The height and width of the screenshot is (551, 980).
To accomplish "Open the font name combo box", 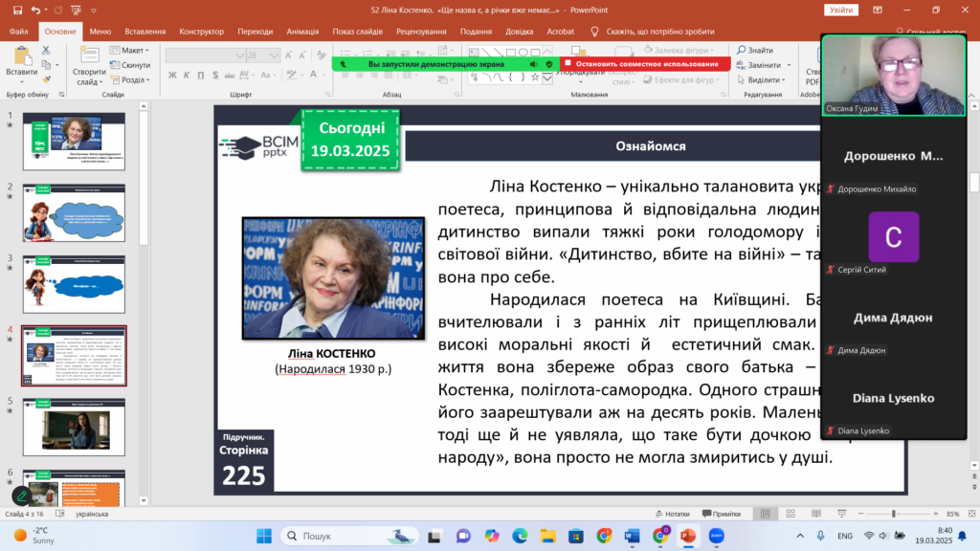I will (205, 55).
